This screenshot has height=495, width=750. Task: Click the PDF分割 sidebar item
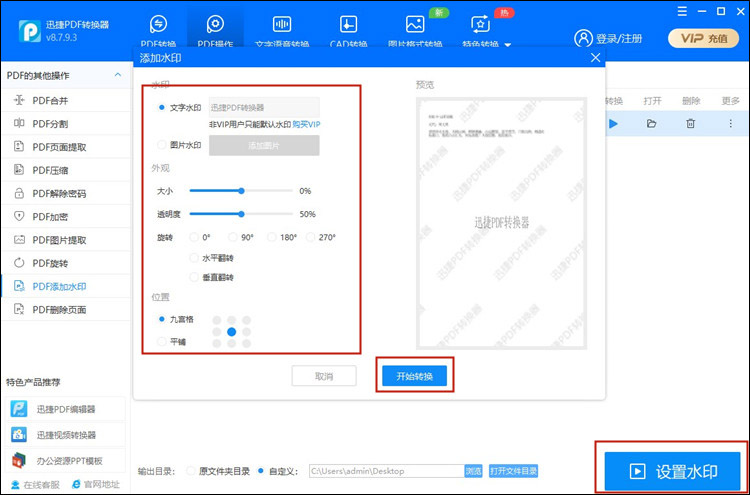point(66,124)
